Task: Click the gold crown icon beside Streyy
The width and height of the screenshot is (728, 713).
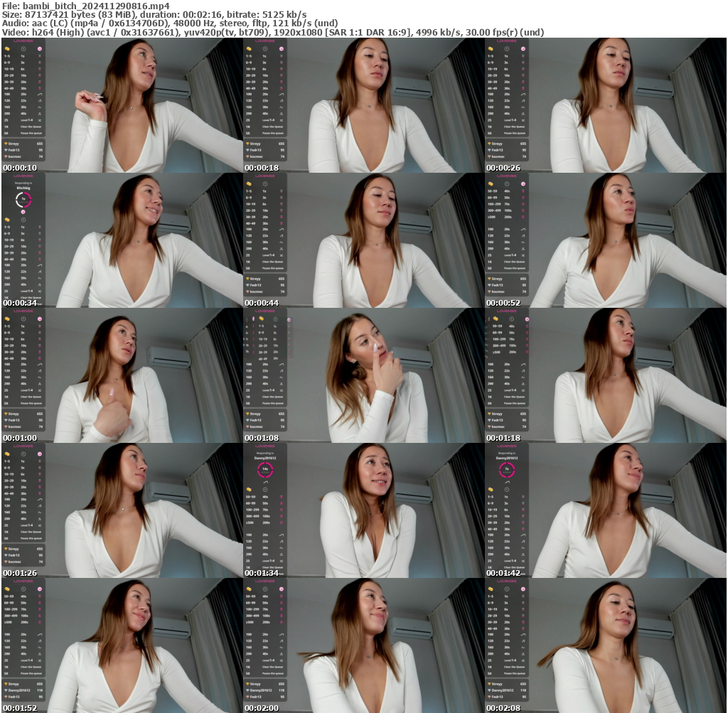Action: tap(6, 144)
